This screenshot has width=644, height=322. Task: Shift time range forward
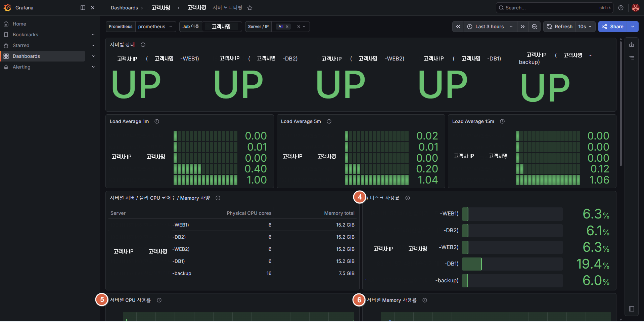[522, 27]
